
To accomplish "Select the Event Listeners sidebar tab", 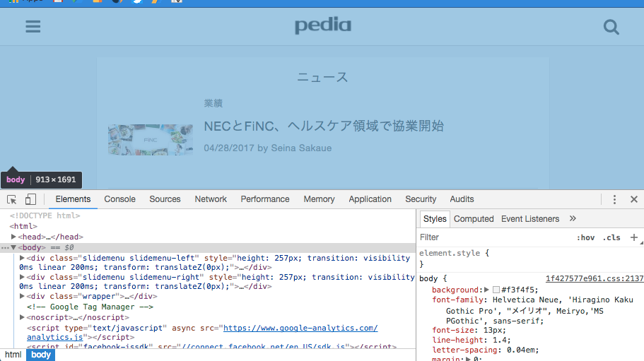I will point(529,219).
